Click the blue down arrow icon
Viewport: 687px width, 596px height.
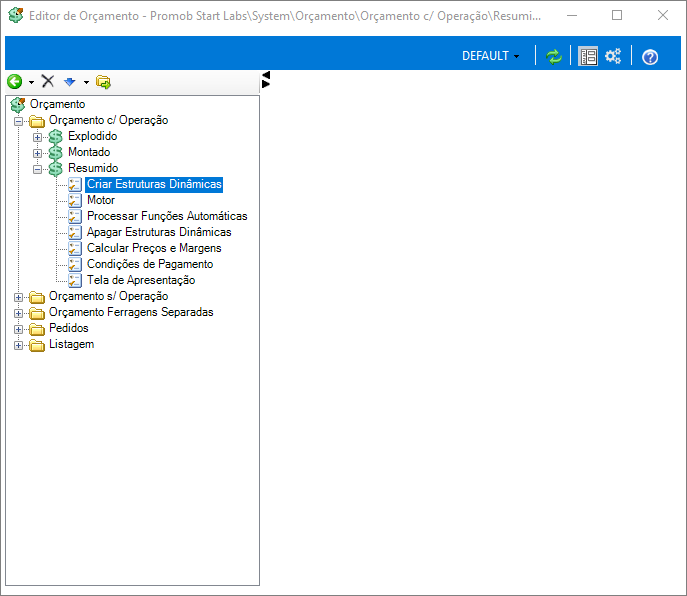70,82
